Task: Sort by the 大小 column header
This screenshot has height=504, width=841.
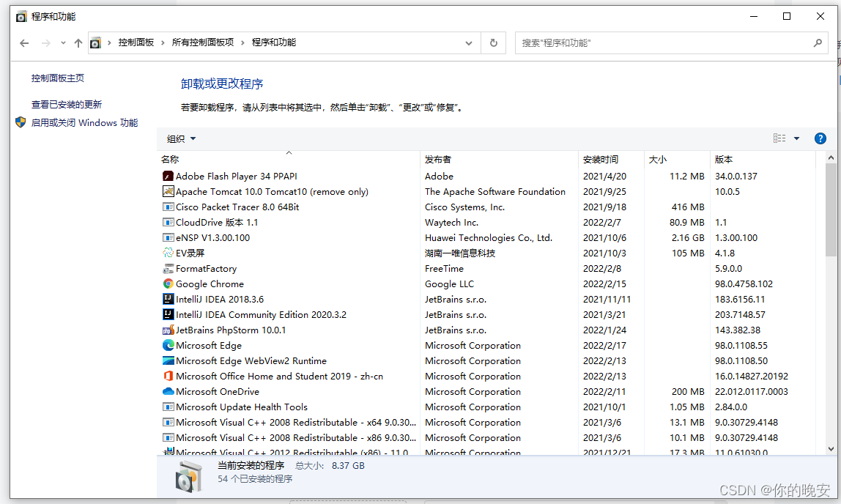Action: click(x=677, y=159)
